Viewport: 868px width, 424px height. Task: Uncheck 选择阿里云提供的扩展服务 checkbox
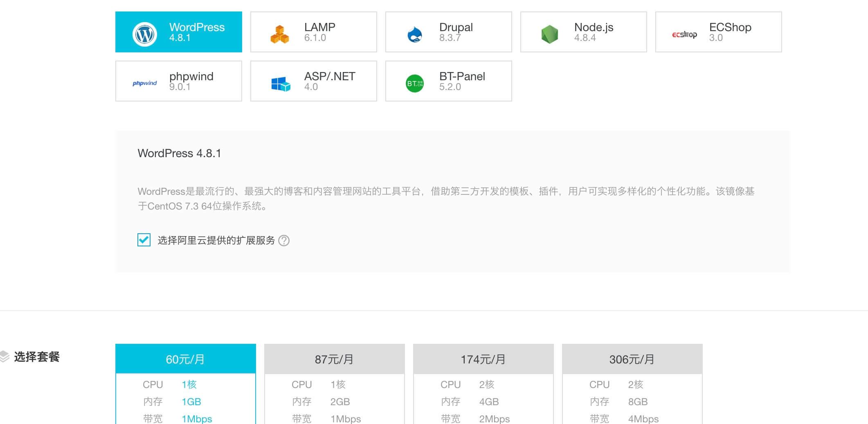click(x=144, y=240)
